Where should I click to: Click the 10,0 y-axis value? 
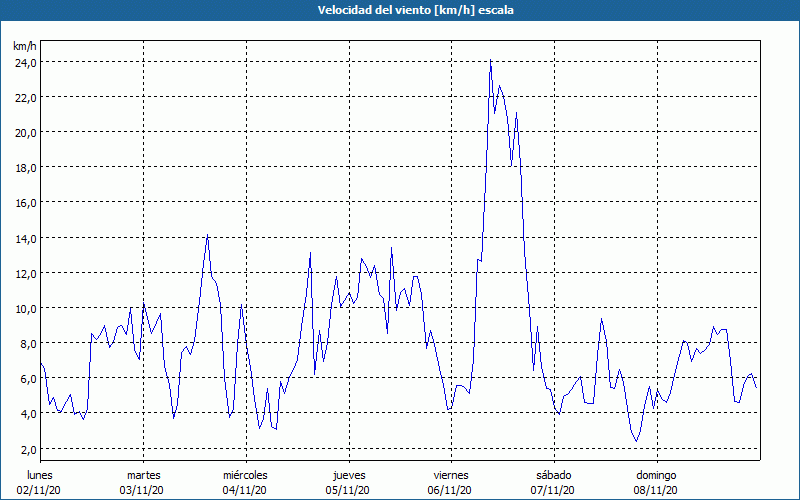26,309
